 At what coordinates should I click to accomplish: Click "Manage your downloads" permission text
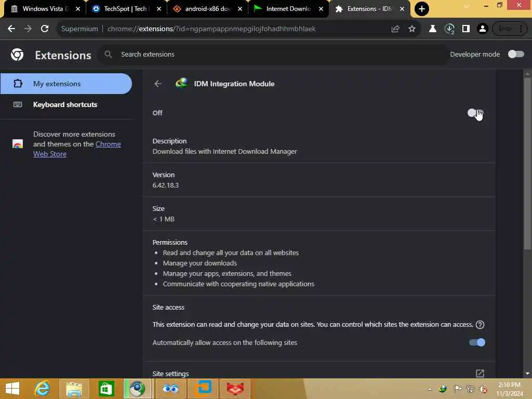click(x=200, y=263)
